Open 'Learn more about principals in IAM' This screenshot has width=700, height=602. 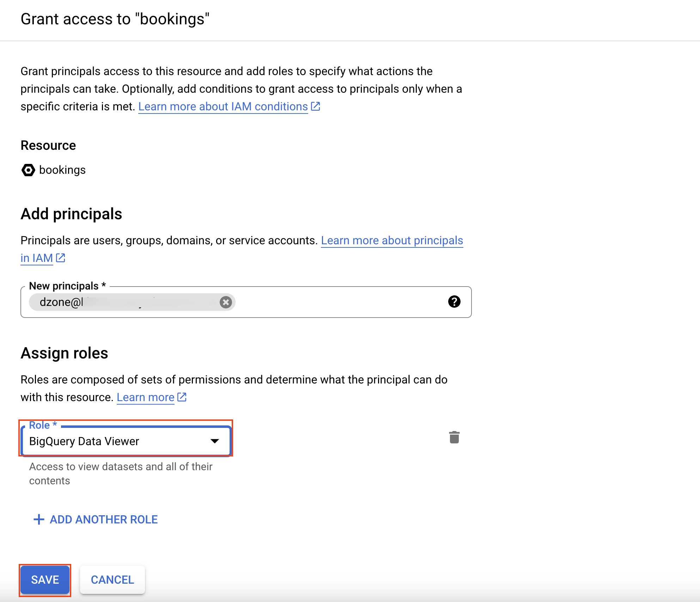(x=392, y=240)
